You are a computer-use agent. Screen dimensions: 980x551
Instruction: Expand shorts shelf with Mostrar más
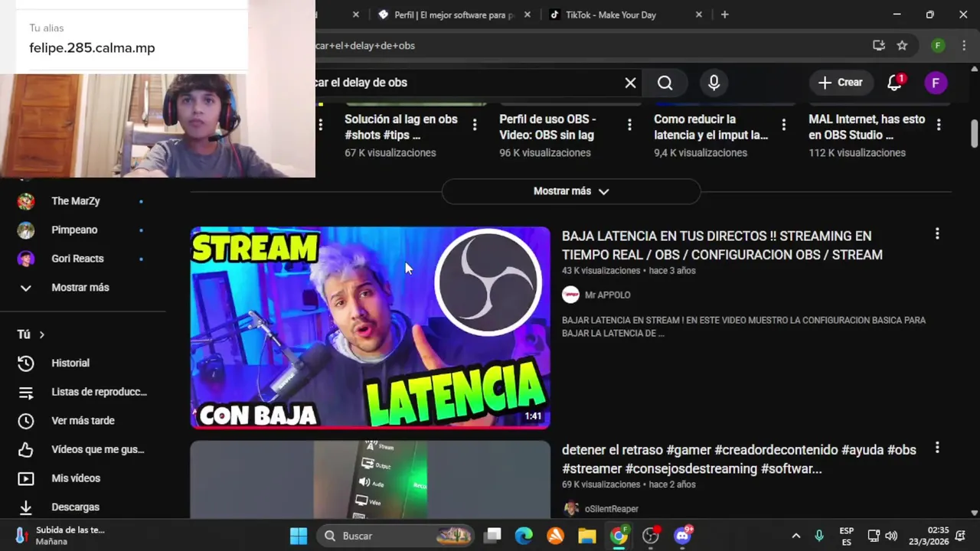571,191
